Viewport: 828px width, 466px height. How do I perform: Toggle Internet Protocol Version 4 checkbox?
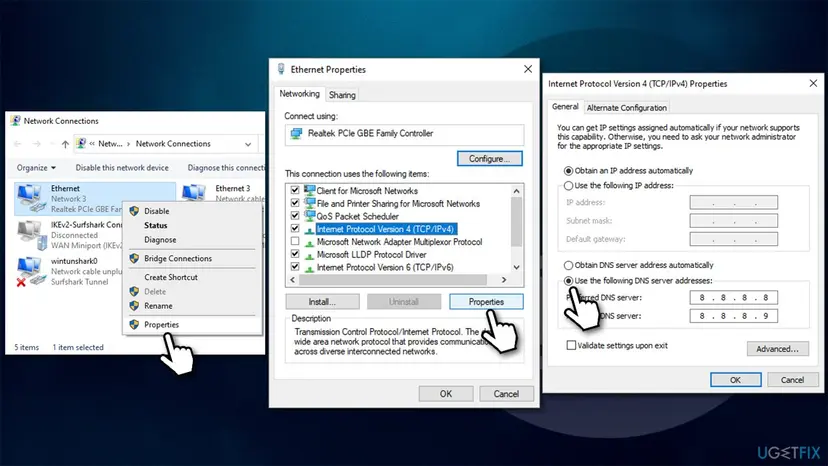[x=295, y=229]
